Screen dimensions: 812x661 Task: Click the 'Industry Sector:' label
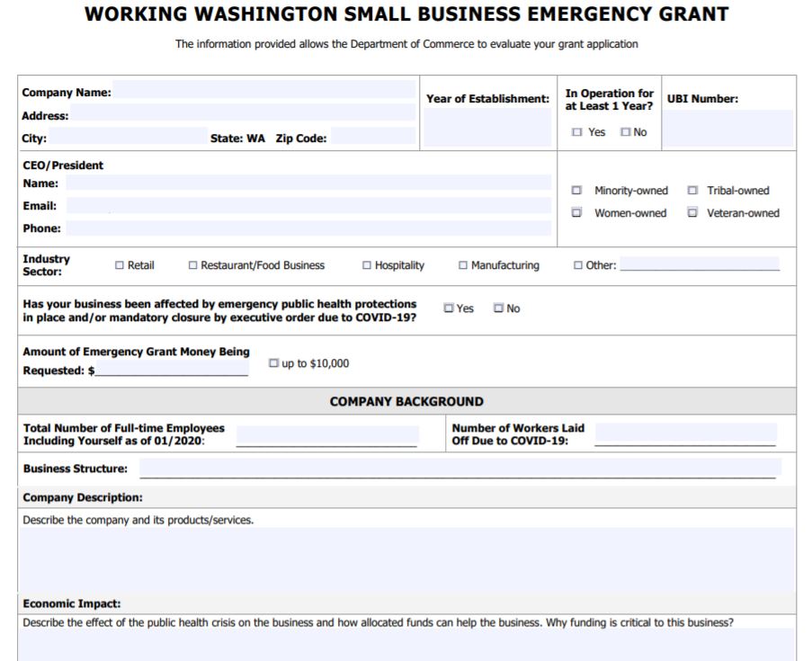pyautogui.click(x=46, y=265)
